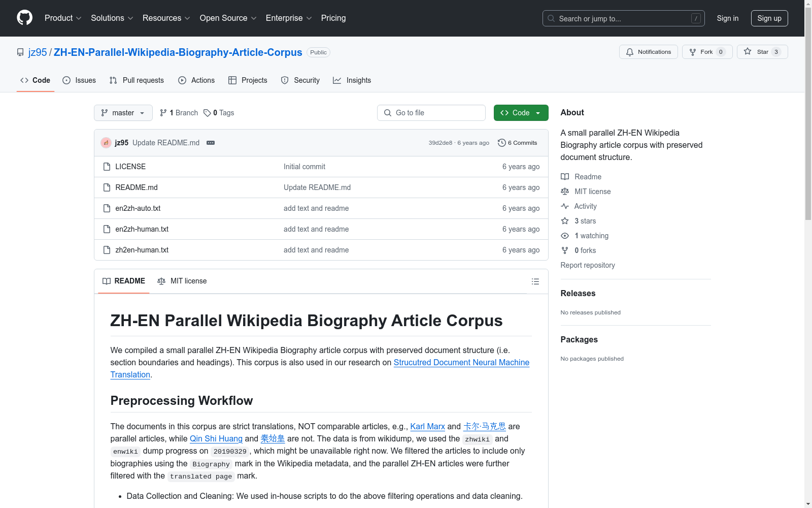The height and width of the screenshot is (508, 812).
Task: Open the 秦始皇 Chinese Wikipedia link
Action: [x=273, y=438]
